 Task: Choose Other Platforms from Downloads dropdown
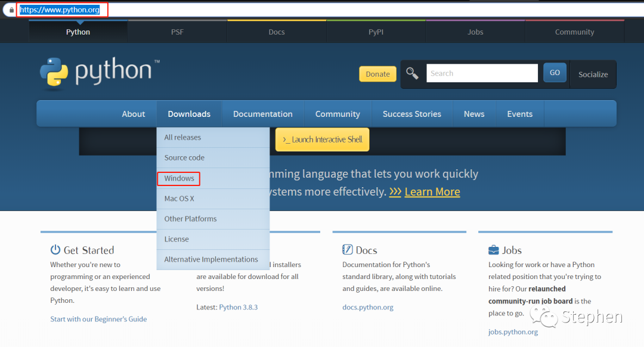pos(213,219)
